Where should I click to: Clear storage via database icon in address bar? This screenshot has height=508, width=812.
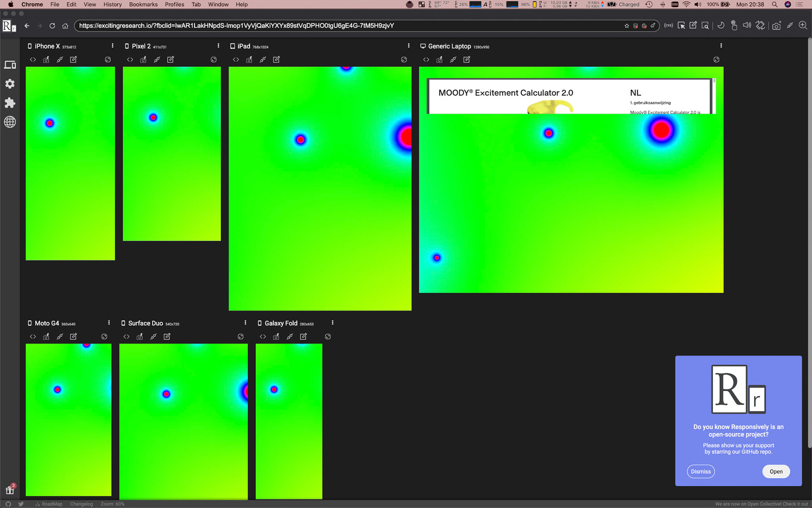coord(635,26)
